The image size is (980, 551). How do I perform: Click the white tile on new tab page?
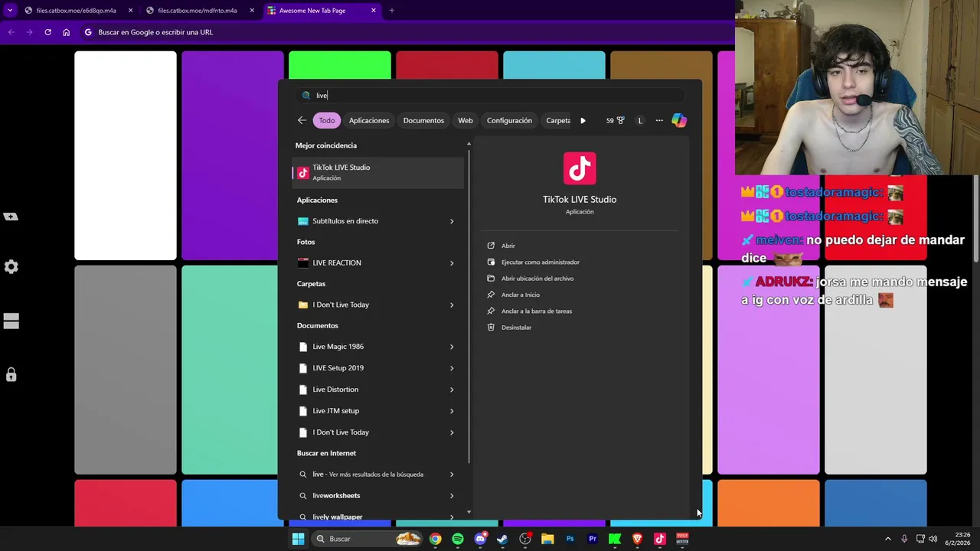126,156
